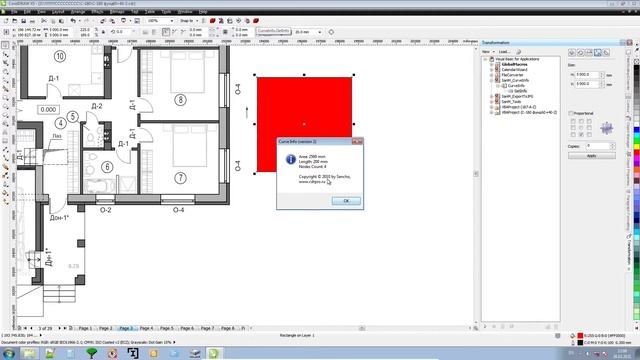
Task: Click last red macro icon in toolbar
Action: point(256,21)
